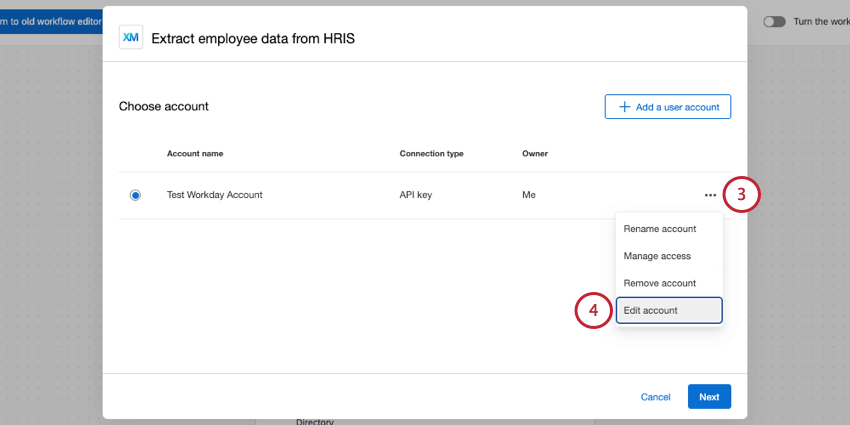Choose Rename account from the context menu
The height and width of the screenshot is (425, 850).
tap(659, 229)
